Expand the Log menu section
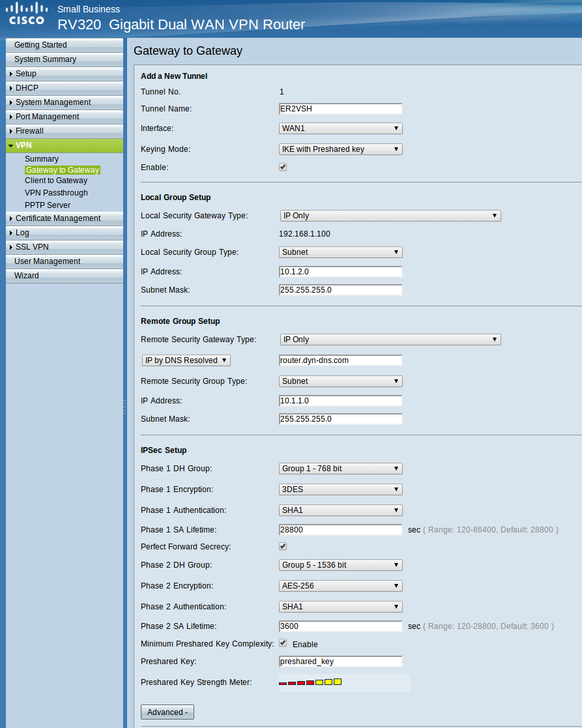The height and width of the screenshot is (728, 582). 65,233
